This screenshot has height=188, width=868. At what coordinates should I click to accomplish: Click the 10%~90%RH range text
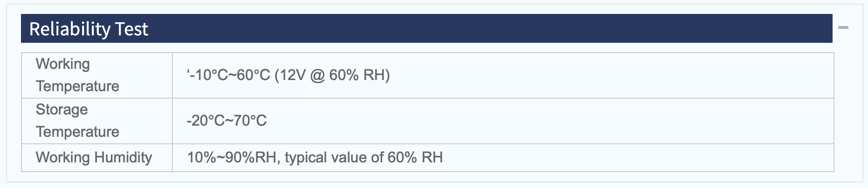[232, 157]
